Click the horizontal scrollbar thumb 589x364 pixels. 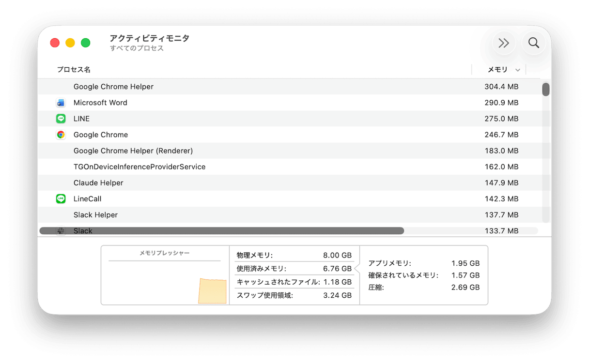[222, 231]
